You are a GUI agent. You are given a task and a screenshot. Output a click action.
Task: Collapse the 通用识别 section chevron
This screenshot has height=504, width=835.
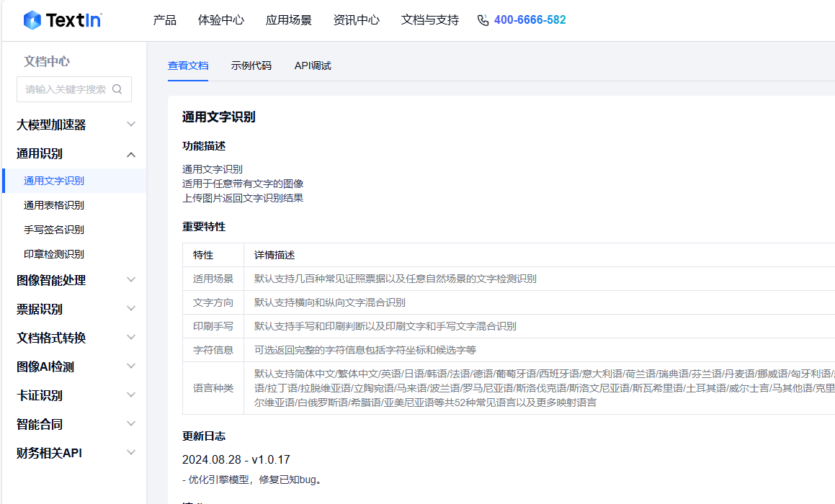point(131,154)
